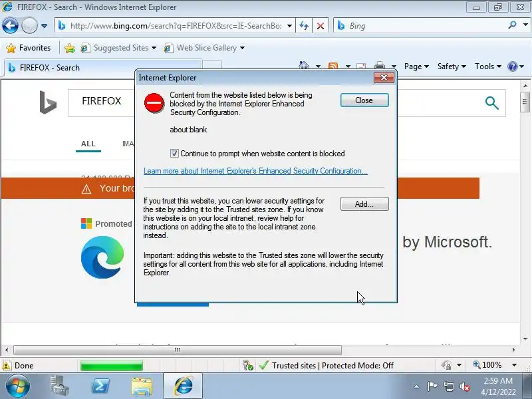Open the Safety menu
This screenshot has height=399, width=532.
tap(452, 66)
